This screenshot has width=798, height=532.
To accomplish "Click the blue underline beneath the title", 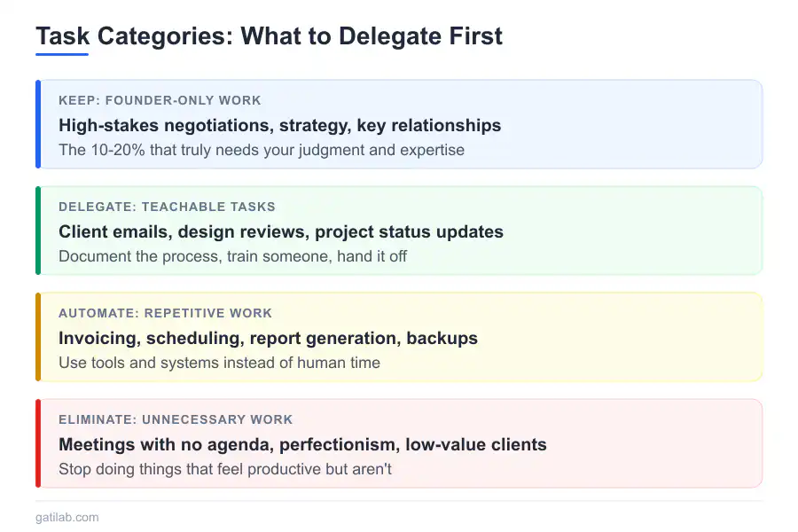I will (x=62, y=55).
